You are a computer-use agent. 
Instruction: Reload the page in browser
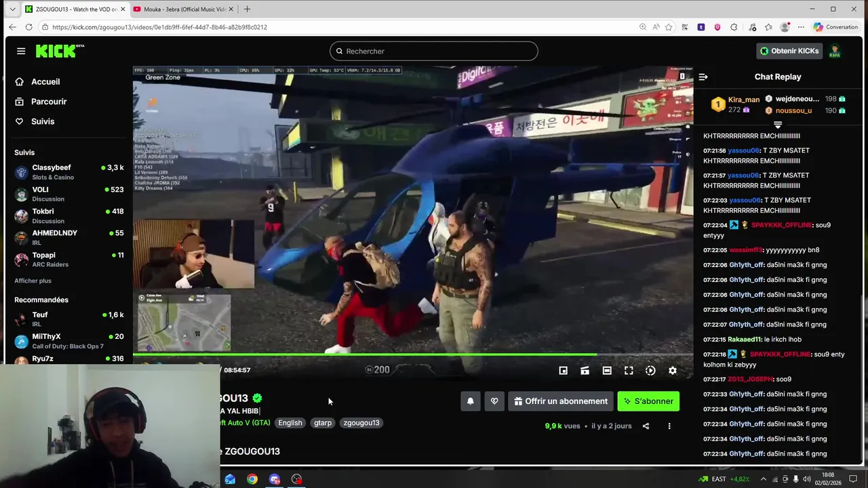coord(28,27)
